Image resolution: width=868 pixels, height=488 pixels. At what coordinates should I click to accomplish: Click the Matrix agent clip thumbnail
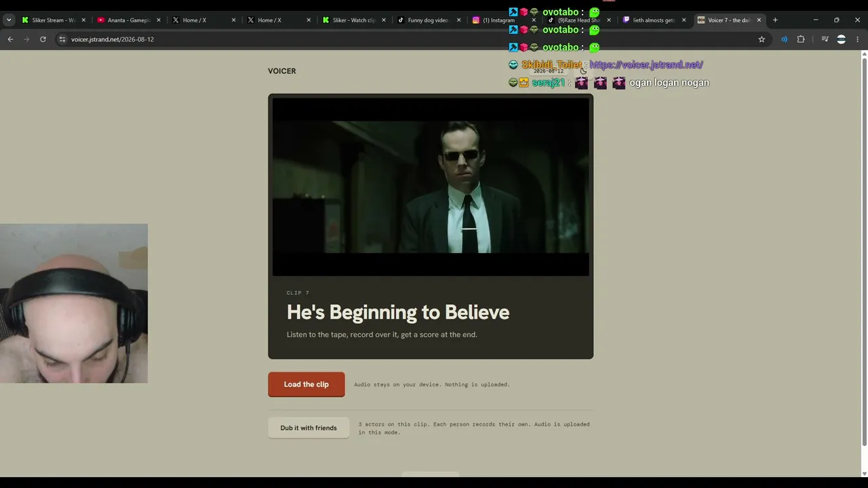point(431,187)
